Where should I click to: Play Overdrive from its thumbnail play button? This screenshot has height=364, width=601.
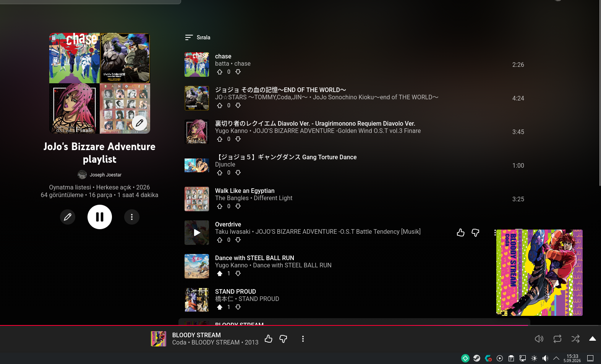197,233
